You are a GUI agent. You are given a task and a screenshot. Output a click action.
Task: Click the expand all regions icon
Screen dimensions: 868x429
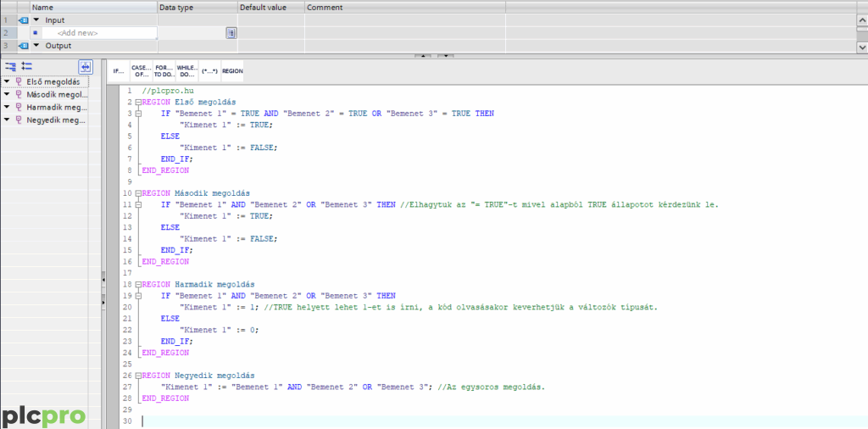[x=10, y=66]
